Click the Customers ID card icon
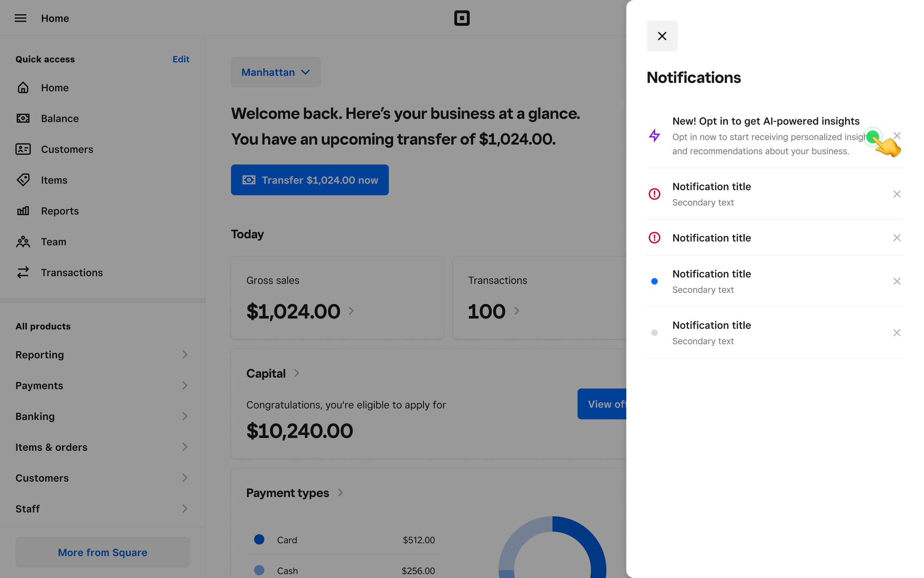Viewport: 924px width, 578px height. coord(23,149)
